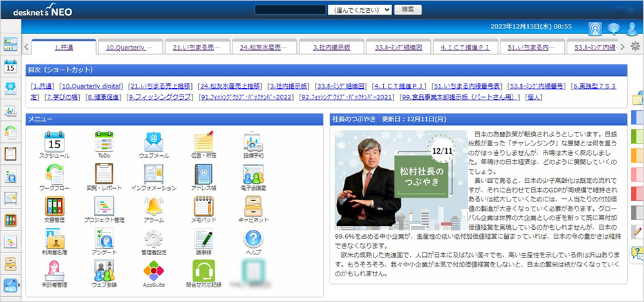
Task: Open 回覧・レポート in the menu panel
Action: (104, 178)
